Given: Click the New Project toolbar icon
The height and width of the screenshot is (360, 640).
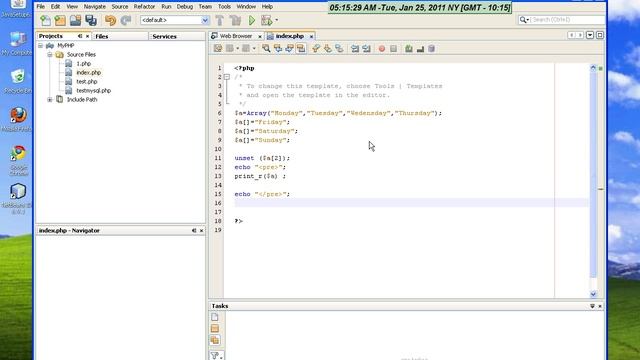Looking at the screenshot, I should (60, 20).
